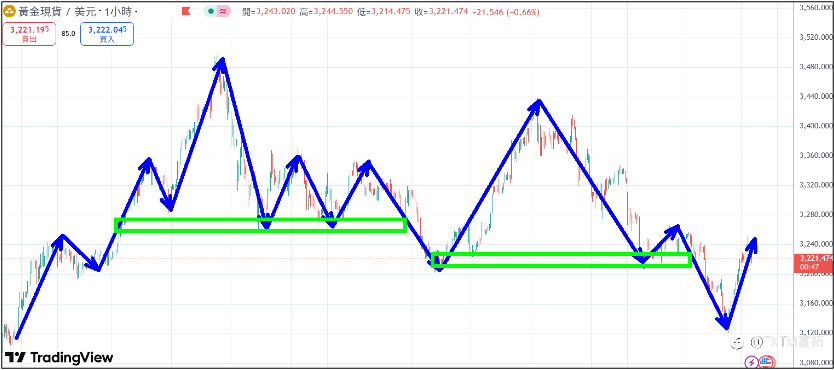The height and width of the screenshot is (370, 834).
Task: Click the 高=3,244.550 high value
Action: (326, 11)
